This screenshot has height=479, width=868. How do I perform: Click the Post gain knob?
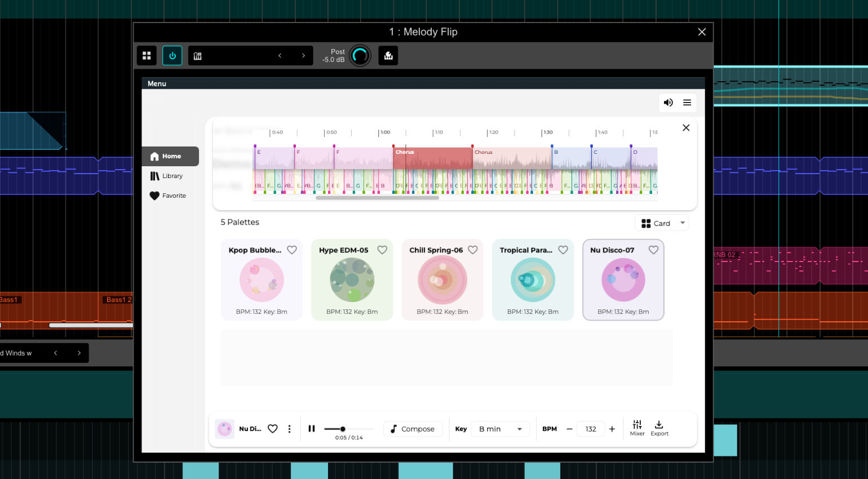(x=360, y=56)
